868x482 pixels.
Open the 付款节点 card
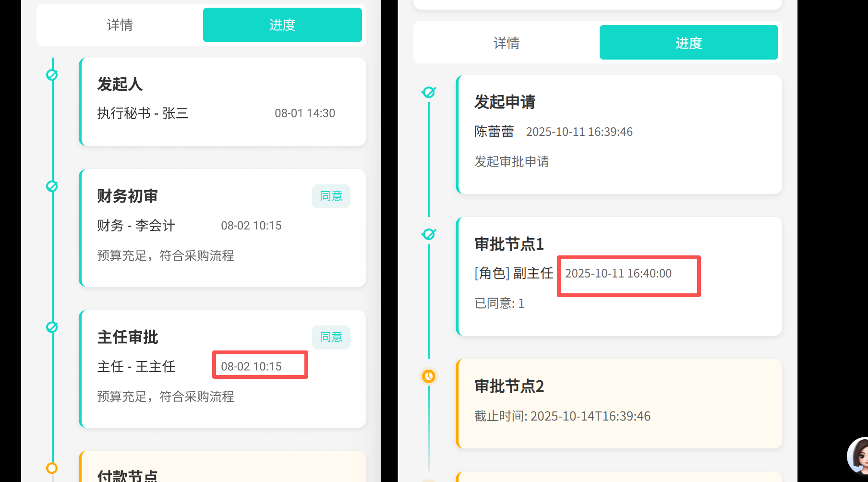pyautogui.click(x=222, y=470)
